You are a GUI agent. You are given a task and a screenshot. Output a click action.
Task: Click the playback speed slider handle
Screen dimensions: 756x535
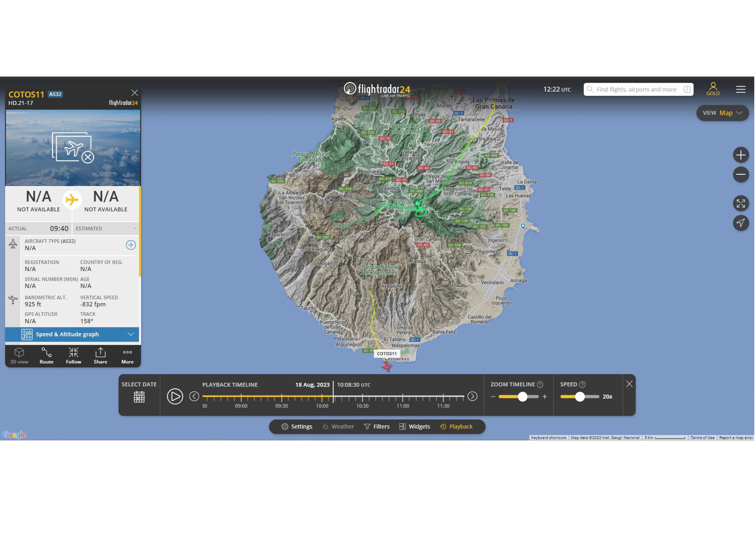[x=580, y=397]
